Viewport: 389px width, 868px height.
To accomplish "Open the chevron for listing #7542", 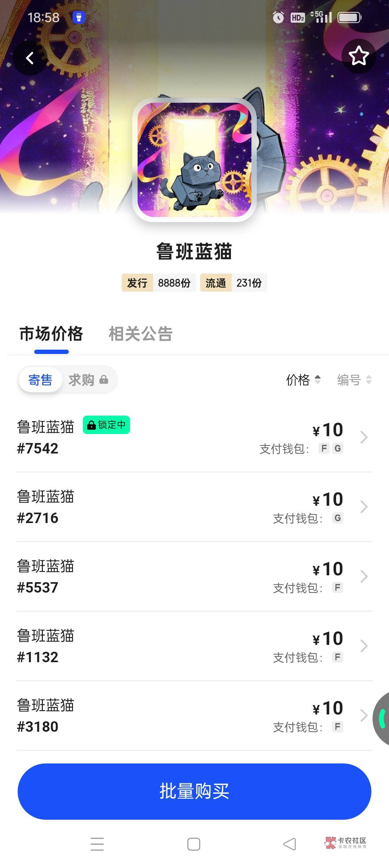I will pyautogui.click(x=364, y=437).
